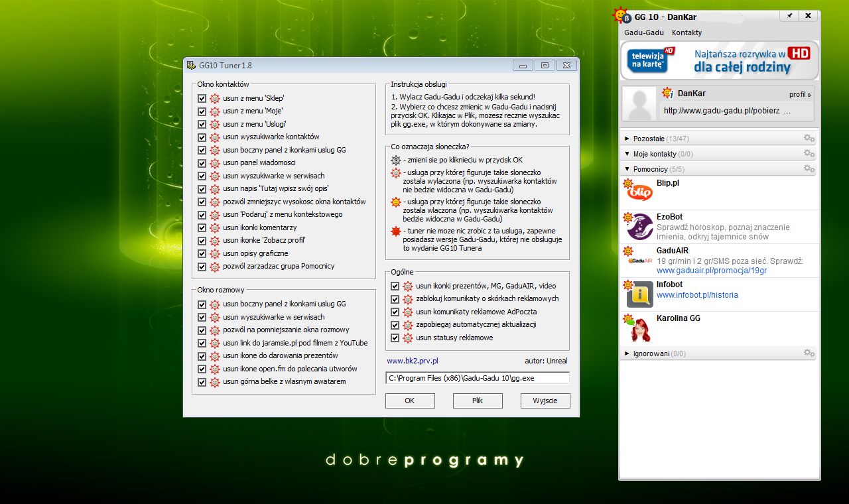Toggle 'usun z menu Moje' checkbox

pos(202,111)
